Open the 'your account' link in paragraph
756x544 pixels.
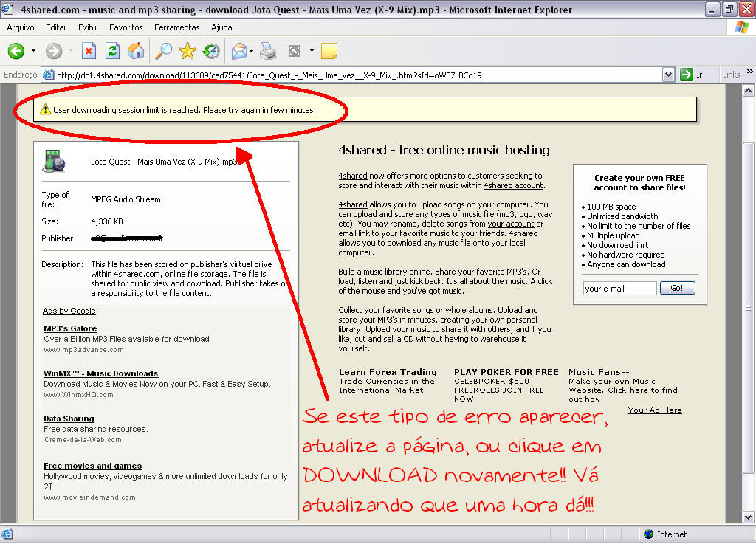(x=511, y=224)
